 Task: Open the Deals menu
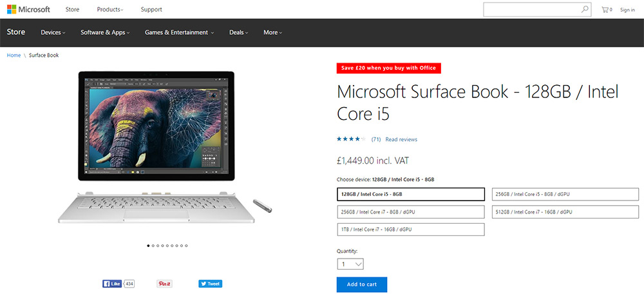click(239, 32)
